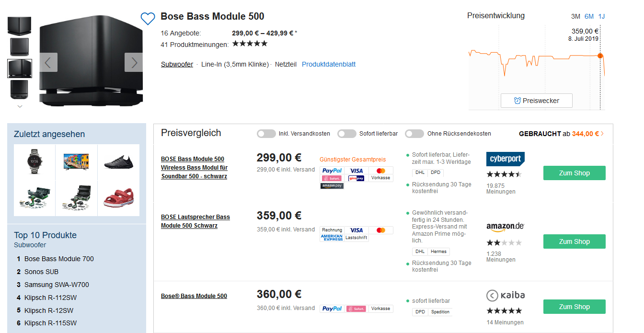Switch on Ohne Rücksendekosten filter

point(414,134)
